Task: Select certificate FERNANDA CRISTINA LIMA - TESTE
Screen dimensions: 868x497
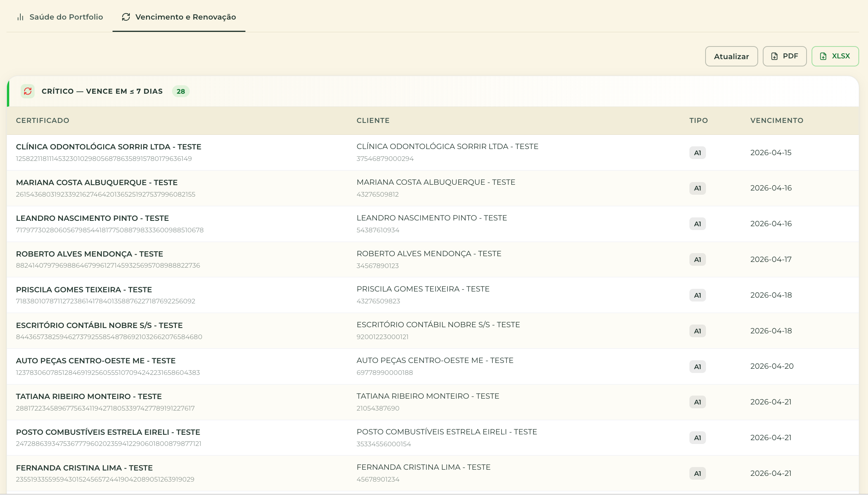Action: (84, 468)
